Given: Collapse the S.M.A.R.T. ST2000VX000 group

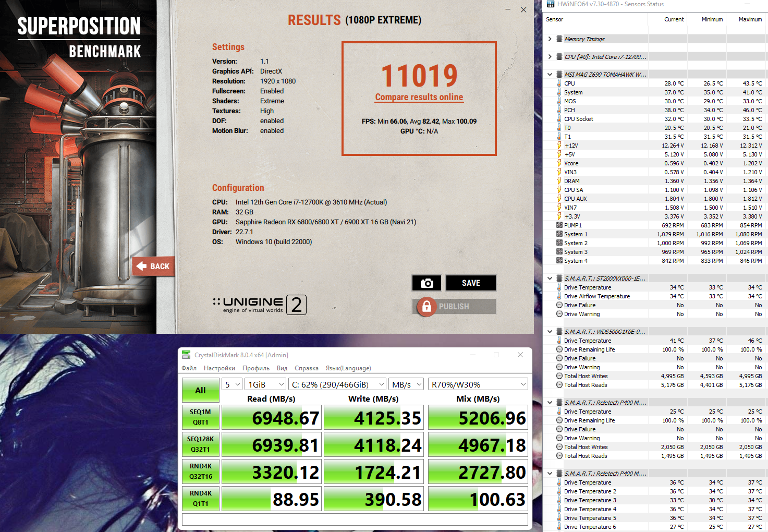Looking at the screenshot, I should (550, 279).
